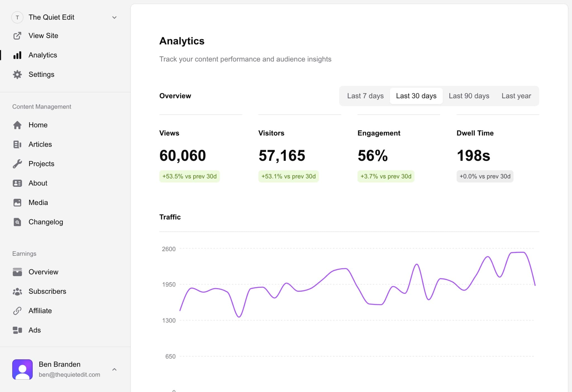Open the Articles section via its icon
Image resolution: width=572 pixels, height=392 pixels.
(17, 144)
